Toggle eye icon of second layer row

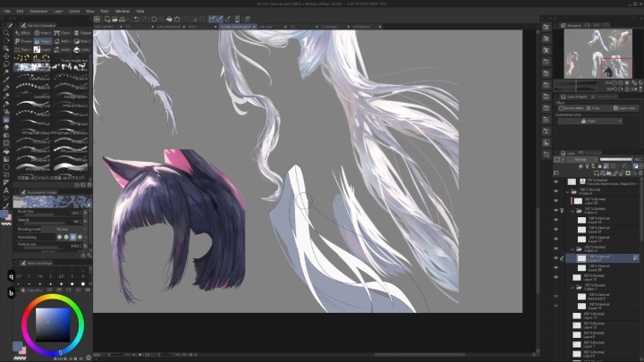point(555,190)
